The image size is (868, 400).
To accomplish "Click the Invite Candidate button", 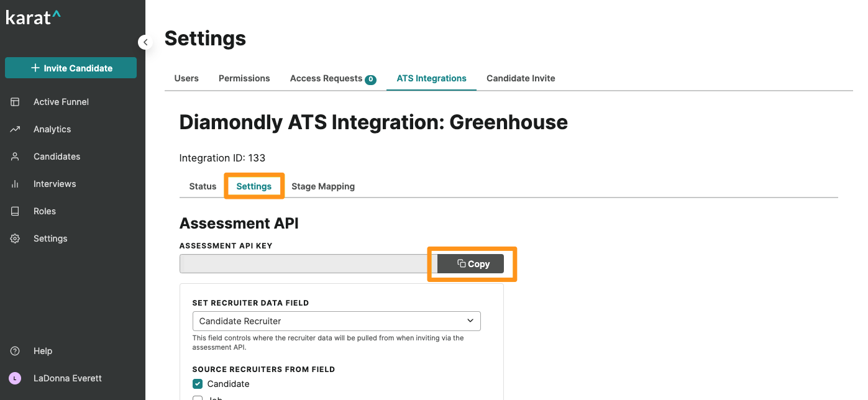I will (x=71, y=68).
